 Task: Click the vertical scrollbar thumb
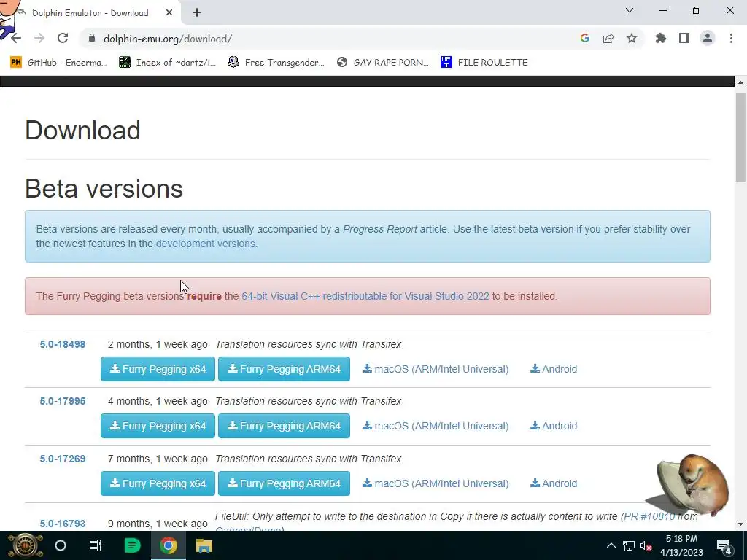point(740,137)
